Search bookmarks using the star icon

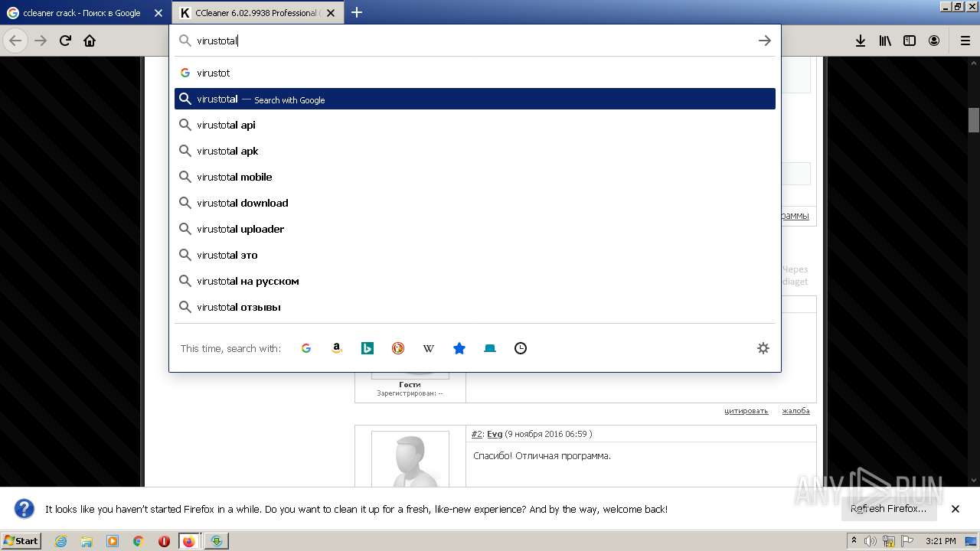pos(459,348)
